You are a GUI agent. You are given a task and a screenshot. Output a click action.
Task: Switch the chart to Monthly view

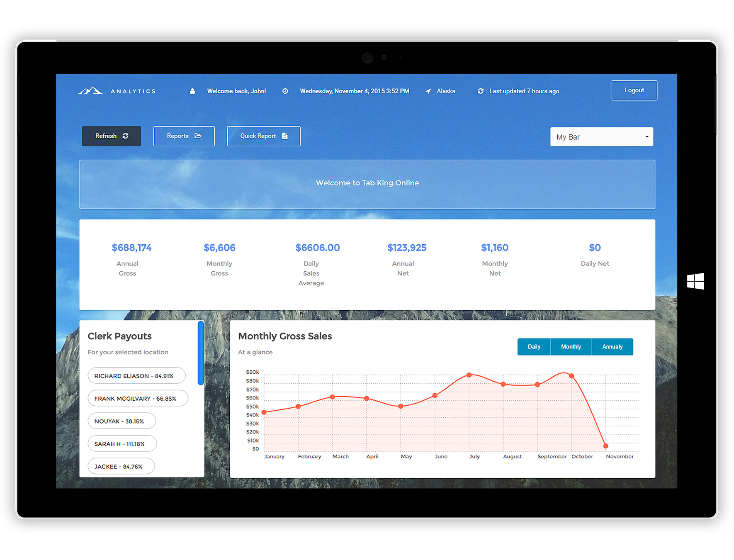click(x=571, y=347)
